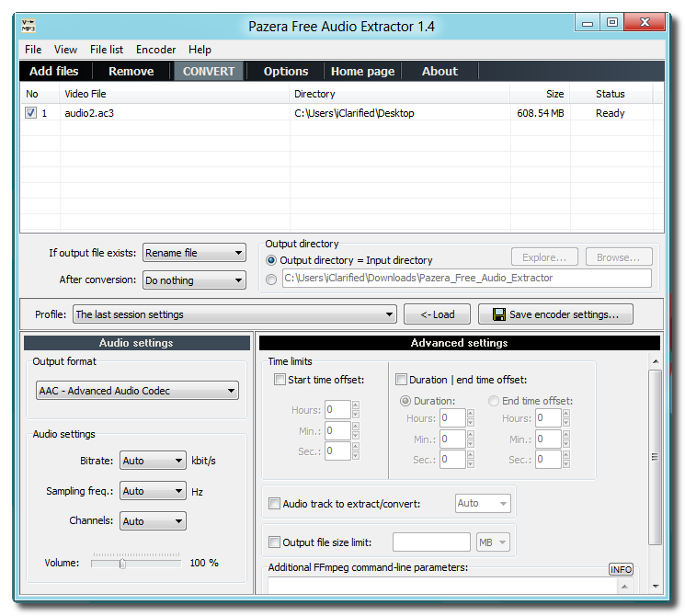685x616 pixels.
Task: Click Duration Sec. spinner arrows
Action: click(471, 459)
